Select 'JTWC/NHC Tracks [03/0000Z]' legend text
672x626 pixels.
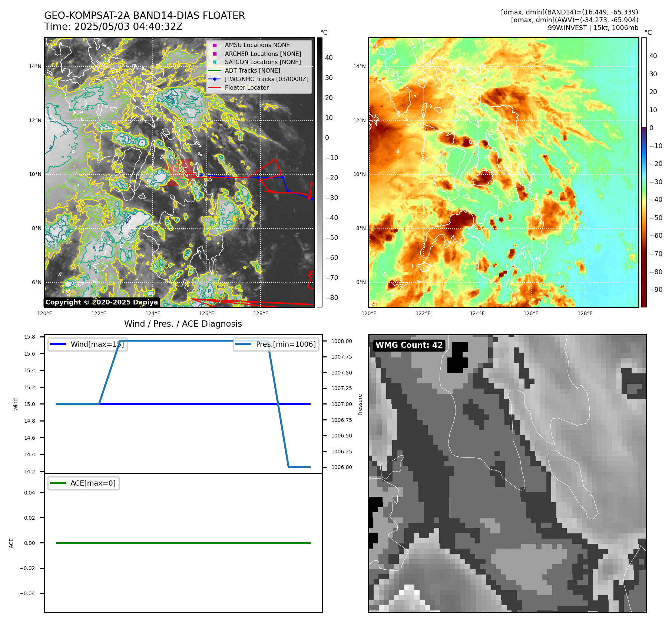267,79
